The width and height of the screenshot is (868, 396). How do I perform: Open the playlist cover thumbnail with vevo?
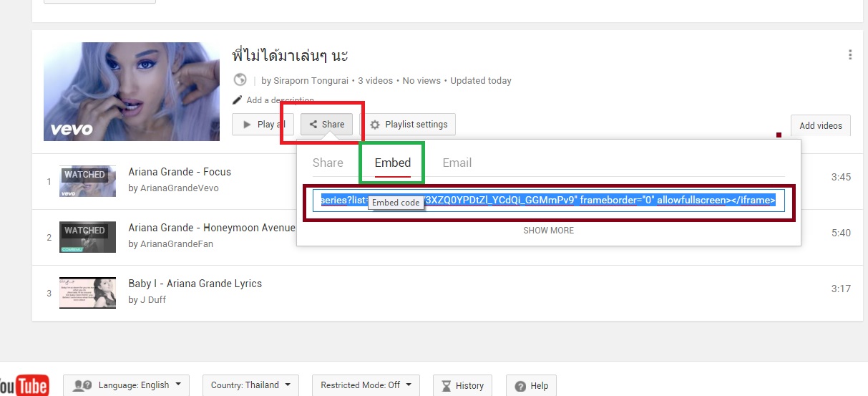point(132,92)
